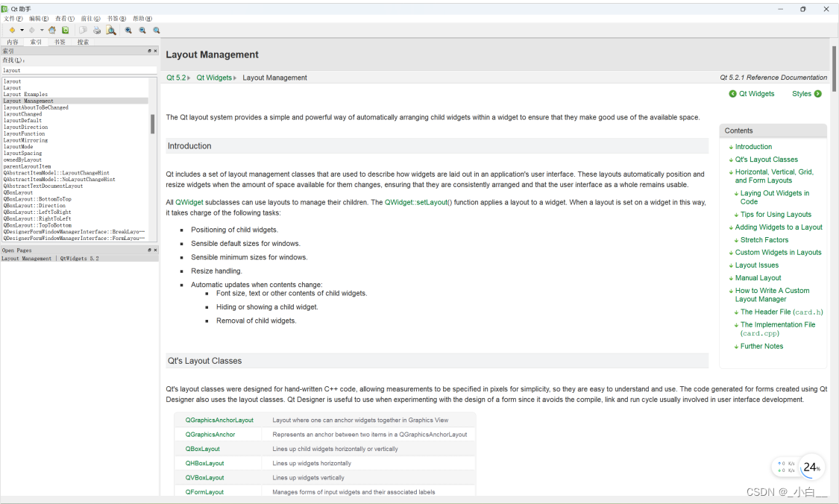Click the Qt 5.2 breadcrumb link
The width and height of the screenshot is (839, 504).
pos(176,78)
